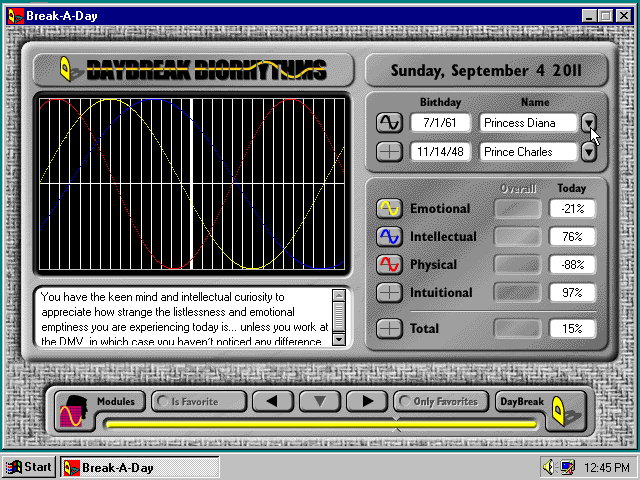Click the Emotional Today value -21%
Viewport: 640px width, 480px height.
572,209
